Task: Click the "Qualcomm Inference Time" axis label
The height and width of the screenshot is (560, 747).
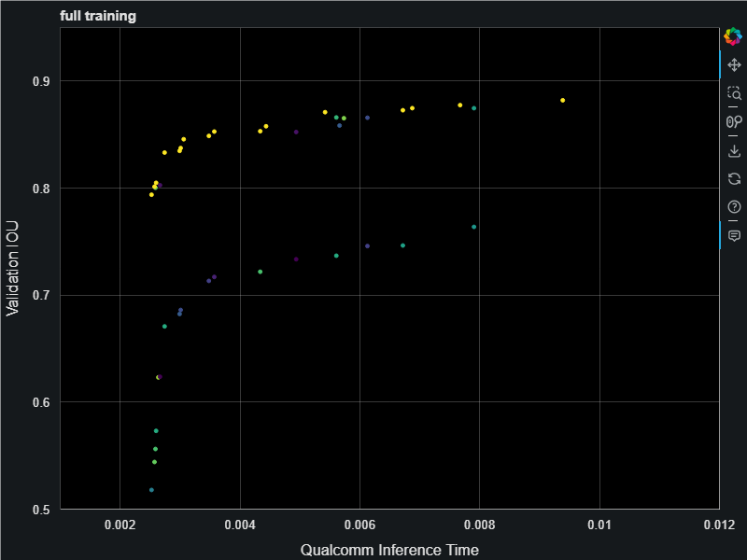Action: coord(389,550)
